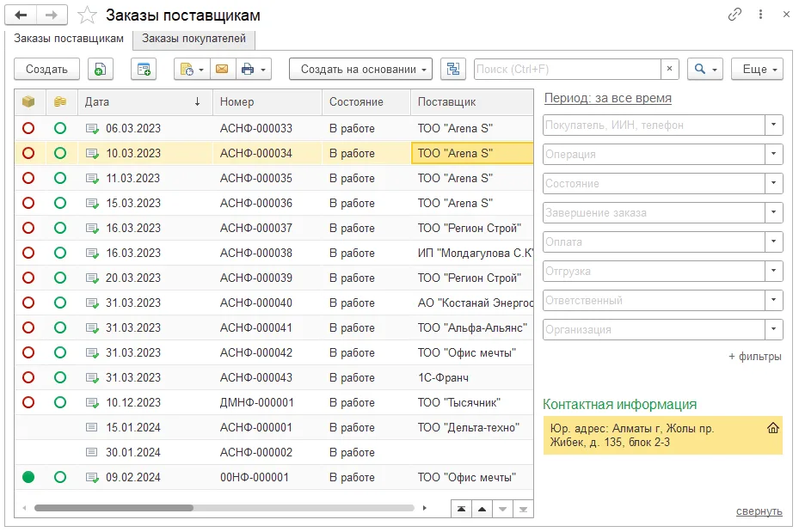This screenshot has width=799, height=532.
Task: Click the Создать button
Action: click(46, 70)
